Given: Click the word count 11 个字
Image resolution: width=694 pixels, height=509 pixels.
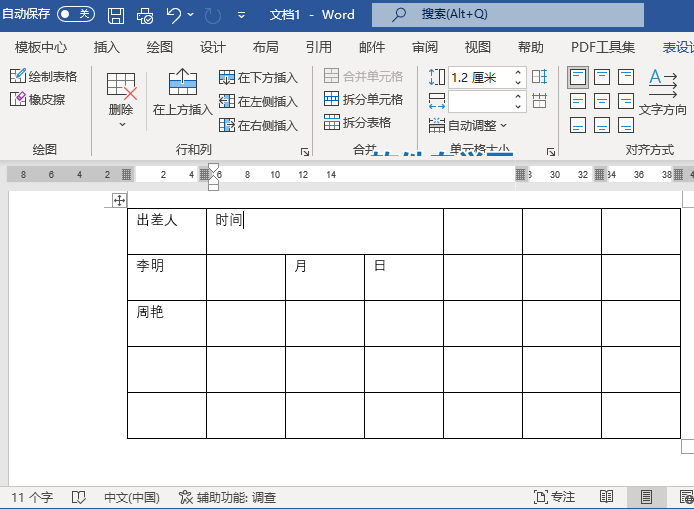Looking at the screenshot, I should [32, 497].
